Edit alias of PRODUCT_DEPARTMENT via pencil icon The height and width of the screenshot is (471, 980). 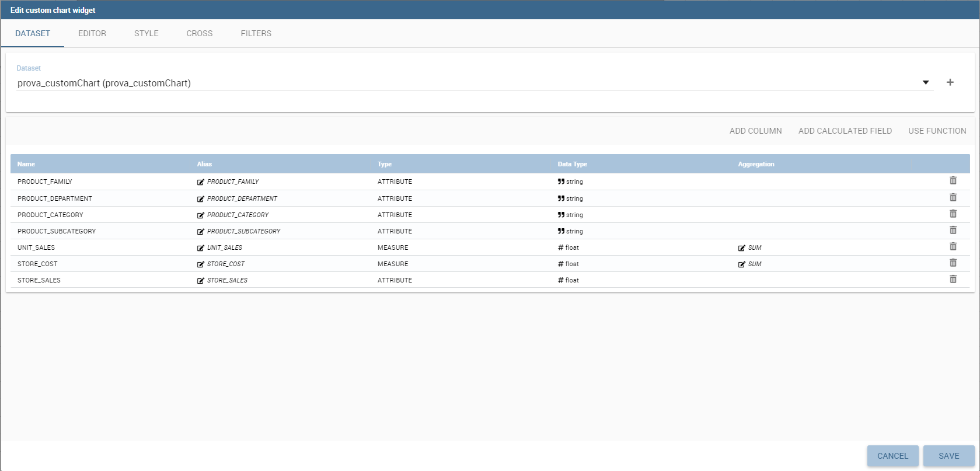click(x=201, y=199)
